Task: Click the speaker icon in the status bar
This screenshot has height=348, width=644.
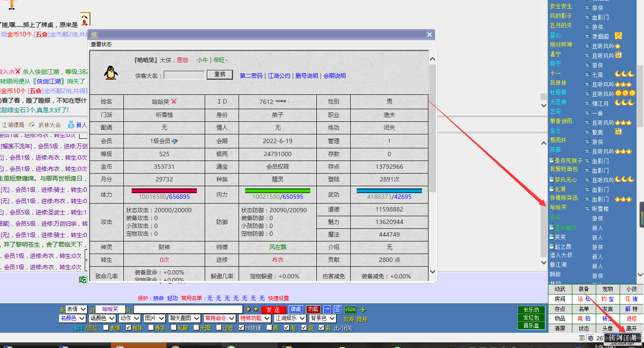Action: [591, 338]
